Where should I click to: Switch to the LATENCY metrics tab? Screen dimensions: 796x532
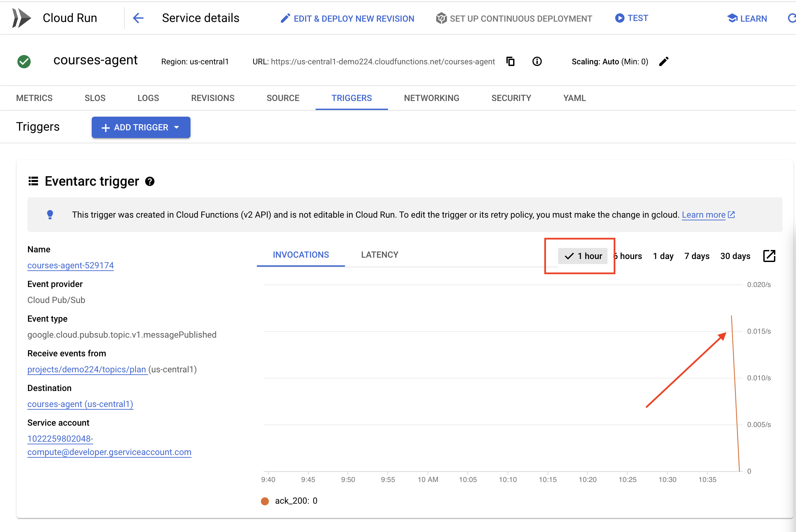click(380, 255)
